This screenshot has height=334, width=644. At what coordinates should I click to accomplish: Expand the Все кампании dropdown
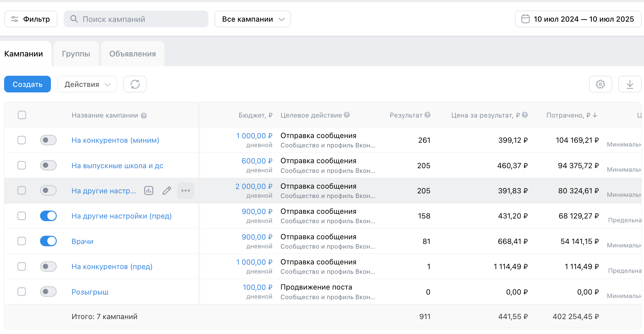[253, 19]
